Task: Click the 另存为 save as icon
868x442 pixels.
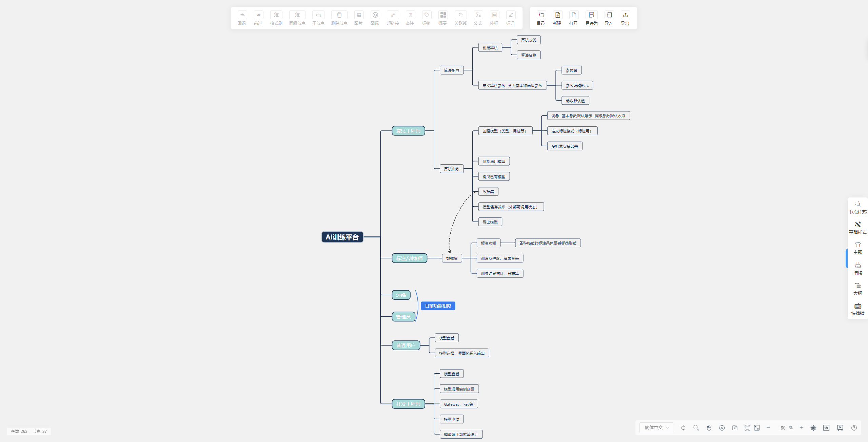Action: [x=592, y=15]
